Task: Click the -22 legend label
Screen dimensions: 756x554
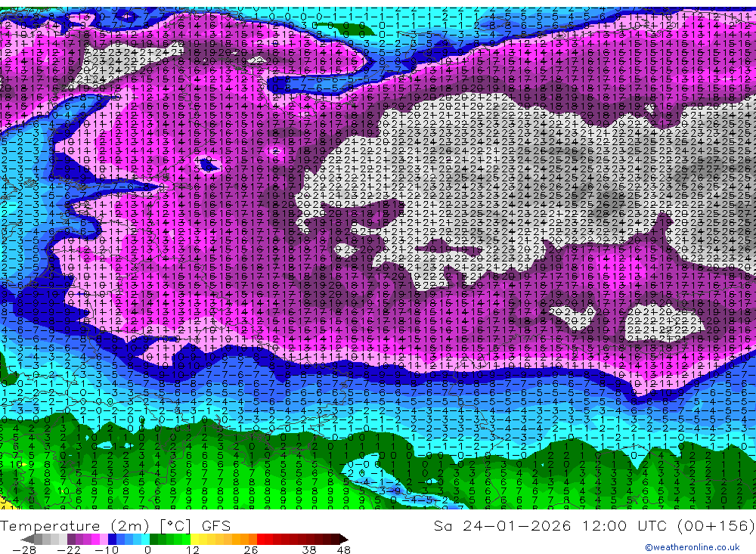Action: pos(69,550)
